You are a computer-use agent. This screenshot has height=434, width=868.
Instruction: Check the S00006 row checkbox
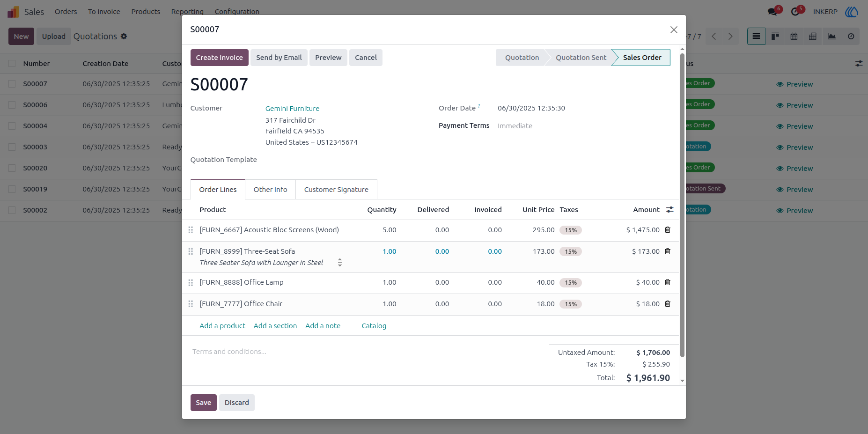click(x=12, y=105)
